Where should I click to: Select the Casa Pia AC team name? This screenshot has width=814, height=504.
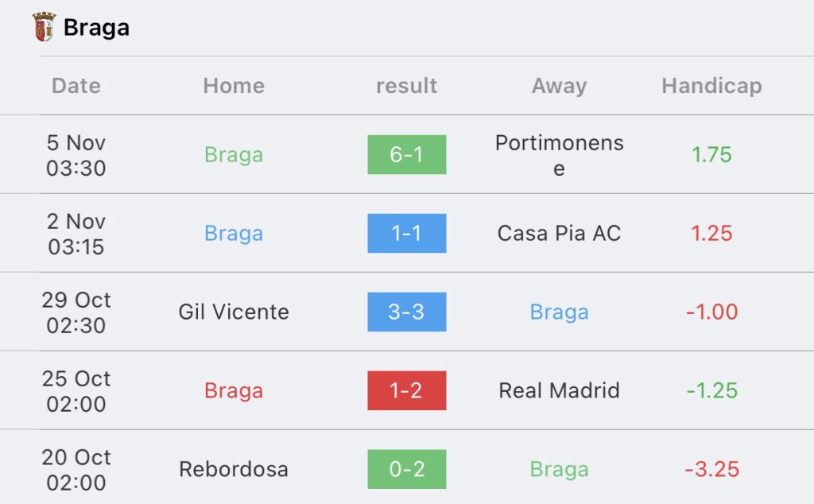[x=559, y=233]
